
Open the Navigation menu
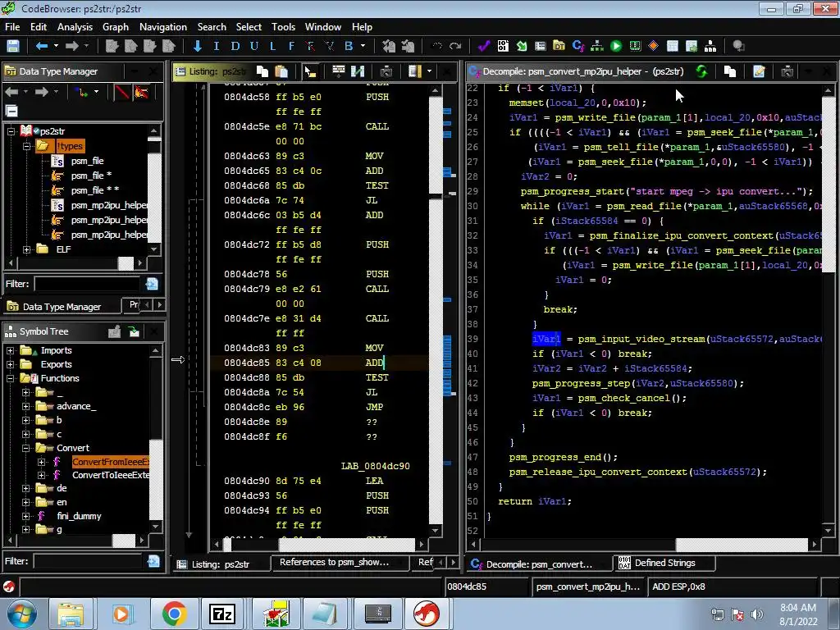(x=163, y=27)
